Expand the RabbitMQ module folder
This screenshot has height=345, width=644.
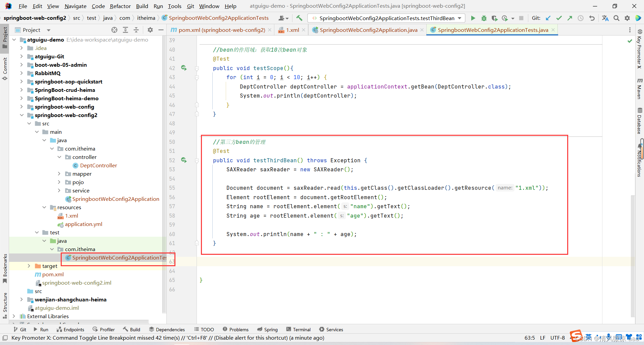21,73
